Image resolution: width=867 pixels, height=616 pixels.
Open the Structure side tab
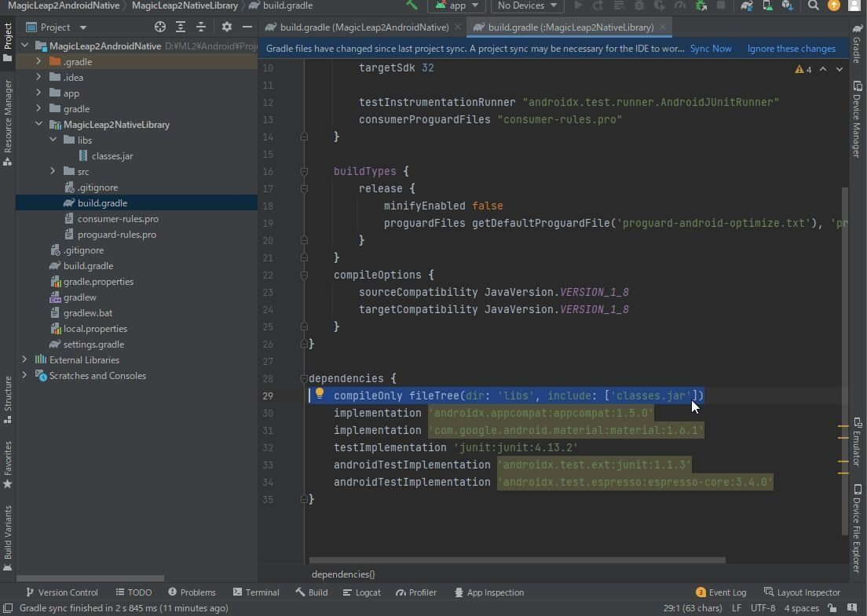[8, 400]
